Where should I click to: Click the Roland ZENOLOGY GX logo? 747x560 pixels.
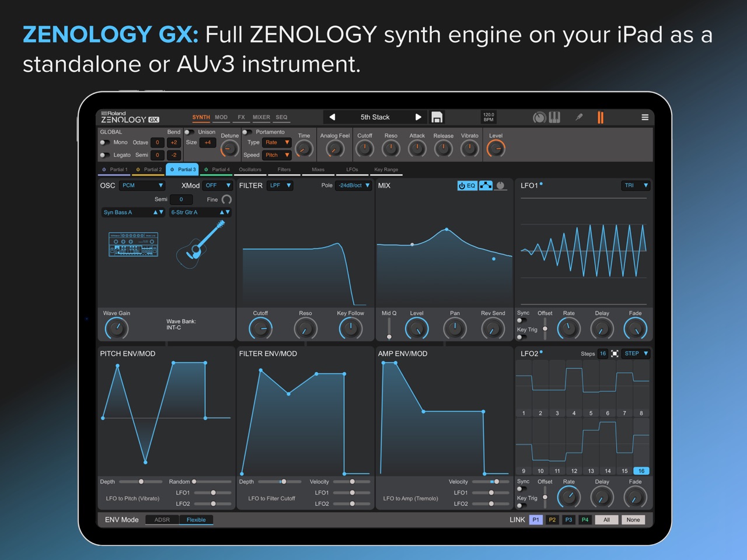(130, 117)
